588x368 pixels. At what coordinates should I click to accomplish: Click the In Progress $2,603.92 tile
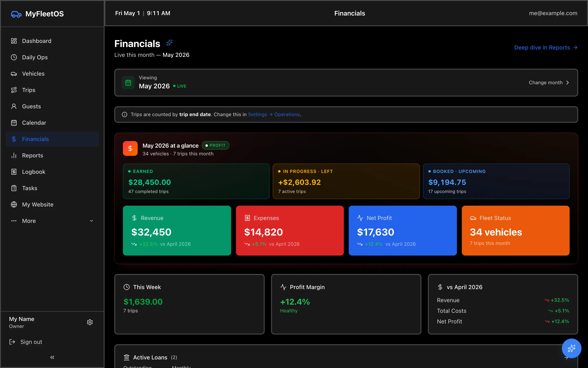click(x=346, y=181)
